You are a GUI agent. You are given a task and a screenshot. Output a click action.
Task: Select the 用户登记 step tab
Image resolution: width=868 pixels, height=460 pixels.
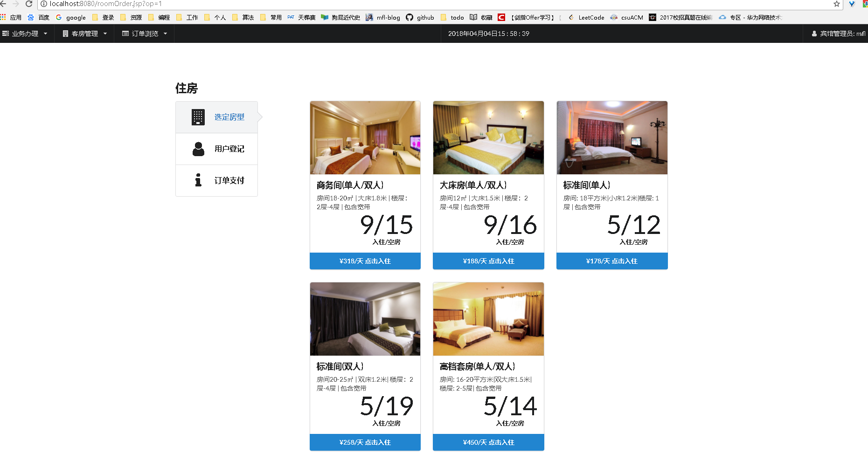coord(216,149)
